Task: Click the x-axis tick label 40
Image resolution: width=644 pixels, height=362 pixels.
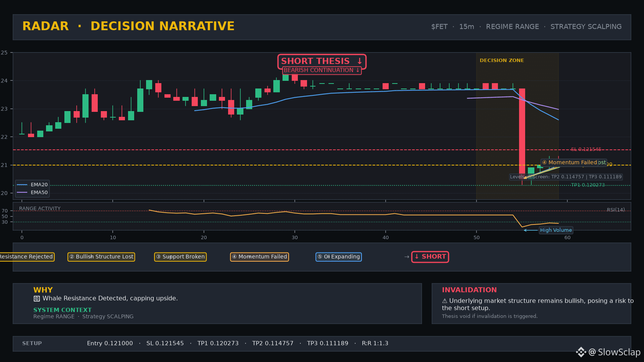Action: (386, 238)
